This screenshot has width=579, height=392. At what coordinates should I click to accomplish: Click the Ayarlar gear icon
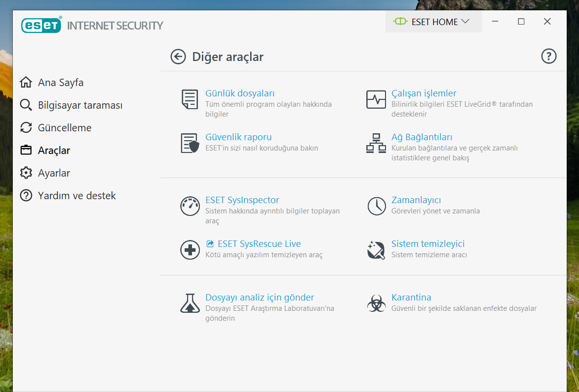pyautogui.click(x=26, y=173)
